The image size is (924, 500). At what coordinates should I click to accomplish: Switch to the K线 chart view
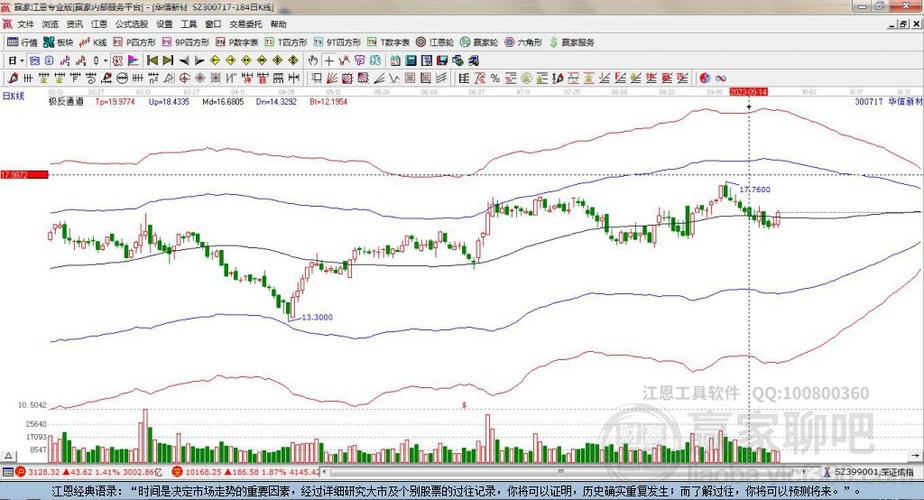[x=93, y=42]
